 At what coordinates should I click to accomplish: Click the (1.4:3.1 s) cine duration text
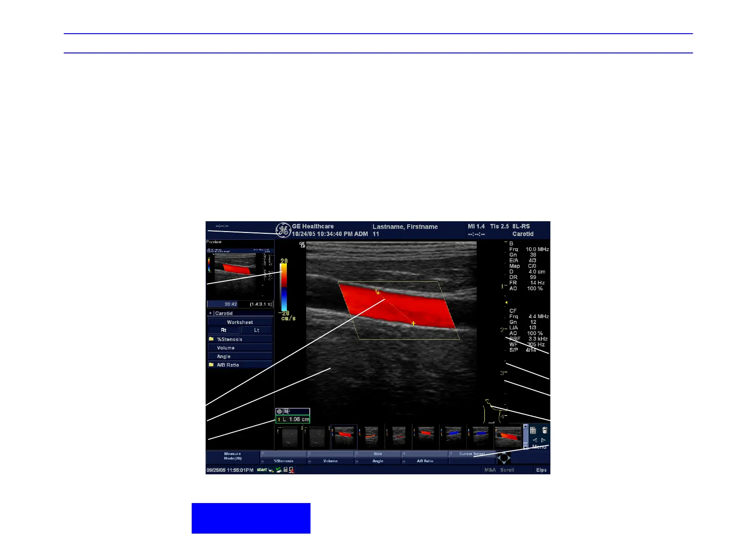point(261,304)
